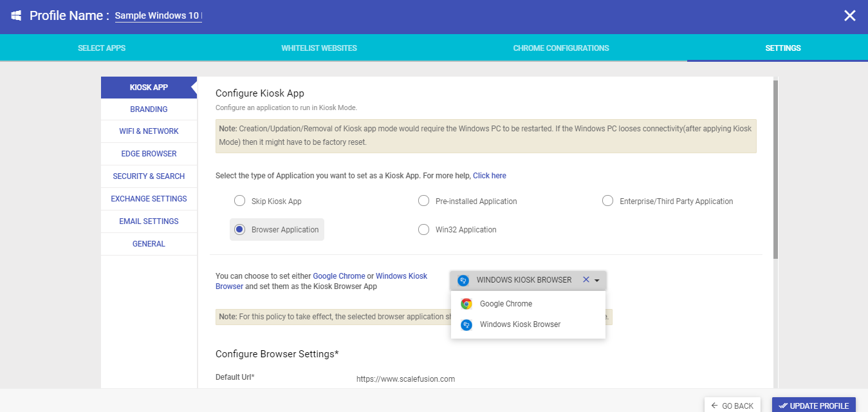The image size is (868, 412).
Task: Open KIOSK APP settings section
Action: pyautogui.click(x=149, y=88)
